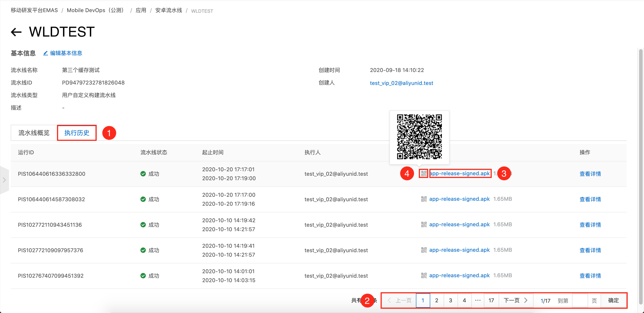The image size is (644, 313).
Task: Switch to the 流水线概览 tab
Action: click(x=34, y=133)
